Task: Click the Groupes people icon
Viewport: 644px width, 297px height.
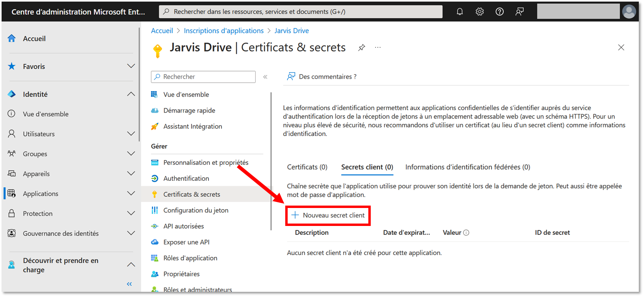Action: [x=12, y=154]
